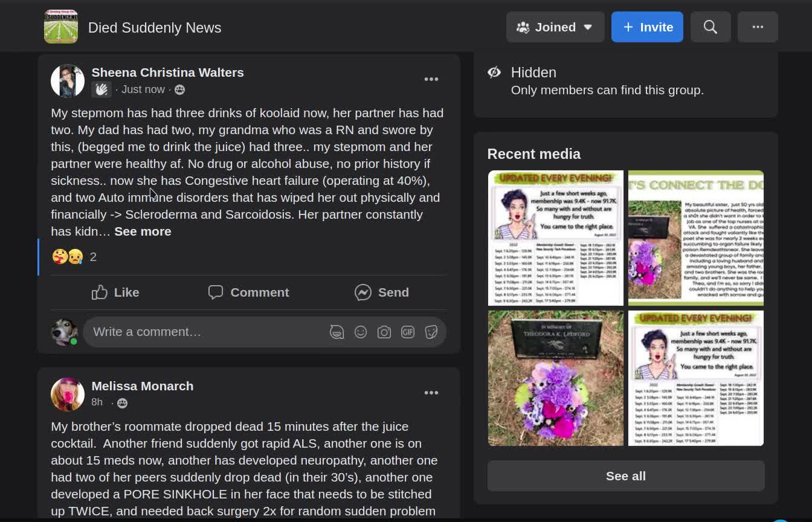812x522 pixels.
Task: Check audience icon beside Just now
Action: pos(179,90)
